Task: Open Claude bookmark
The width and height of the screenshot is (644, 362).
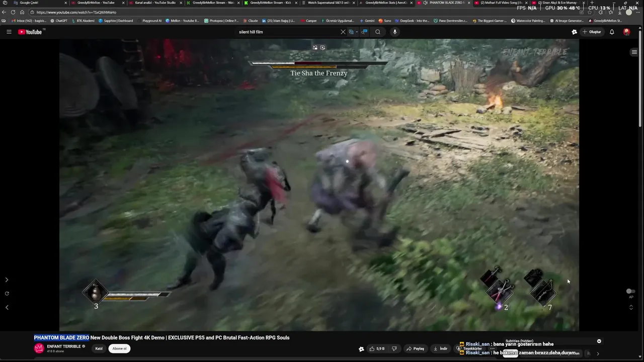Action: point(251,21)
